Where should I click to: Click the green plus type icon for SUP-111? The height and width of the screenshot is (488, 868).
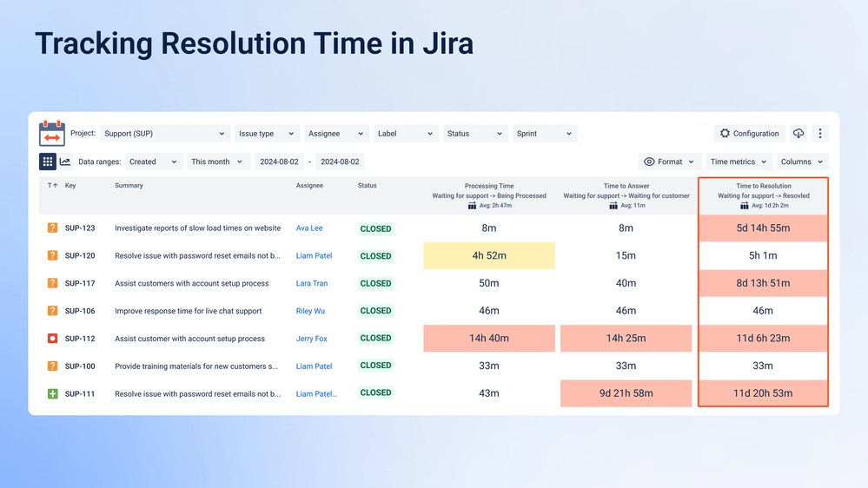[53, 393]
